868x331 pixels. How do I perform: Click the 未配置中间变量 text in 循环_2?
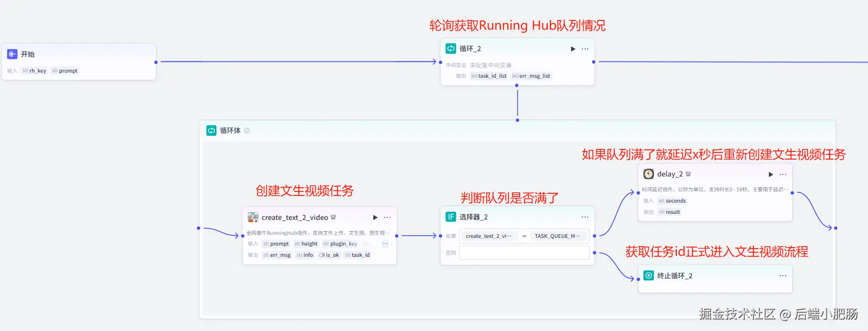pos(491,65)
